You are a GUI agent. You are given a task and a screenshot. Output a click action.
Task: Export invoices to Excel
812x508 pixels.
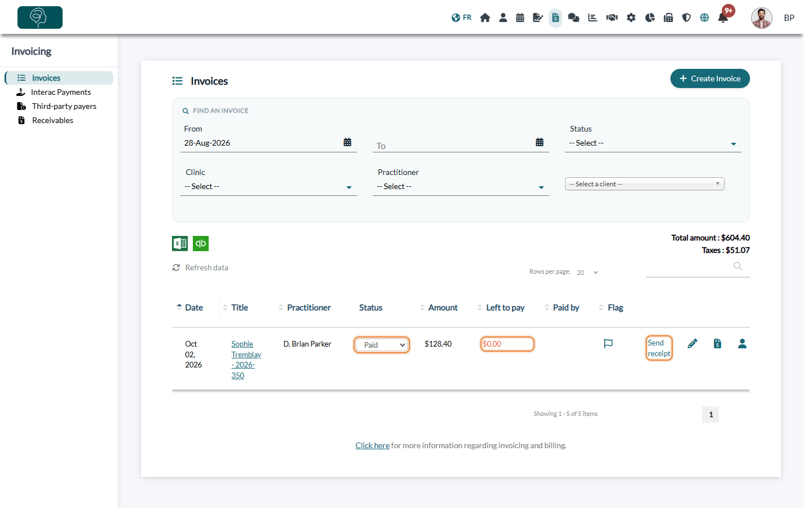tap(180, 243)
